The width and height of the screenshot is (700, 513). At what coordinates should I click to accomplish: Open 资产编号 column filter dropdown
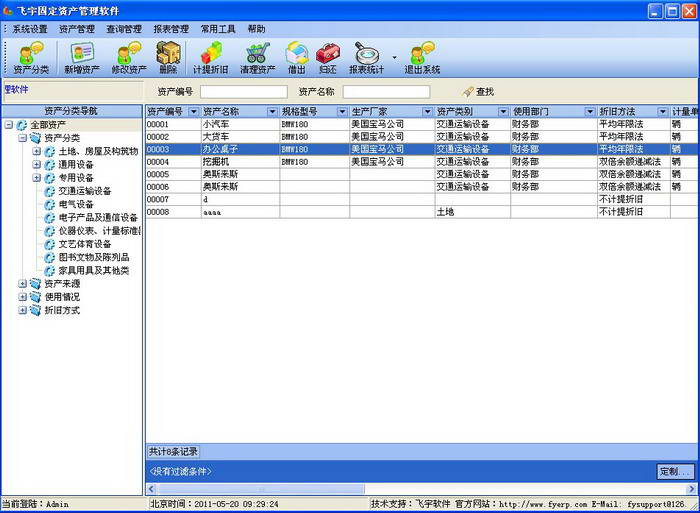pyautogui.click(x=194, y=112)
